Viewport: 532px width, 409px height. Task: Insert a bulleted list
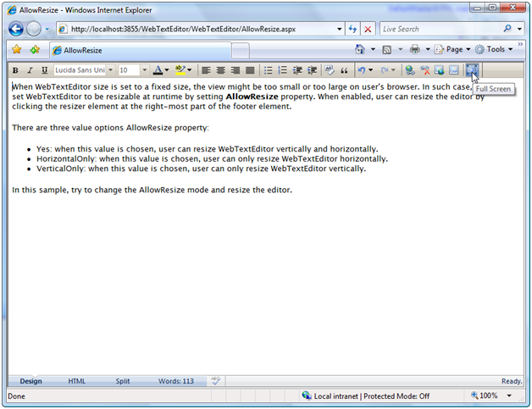click(268, 70)
